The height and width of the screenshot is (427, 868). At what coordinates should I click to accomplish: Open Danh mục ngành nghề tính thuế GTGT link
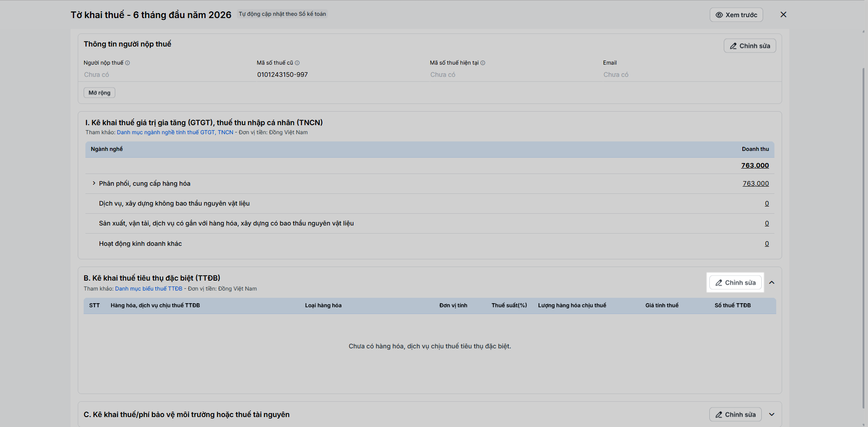(x=175, y=132)
